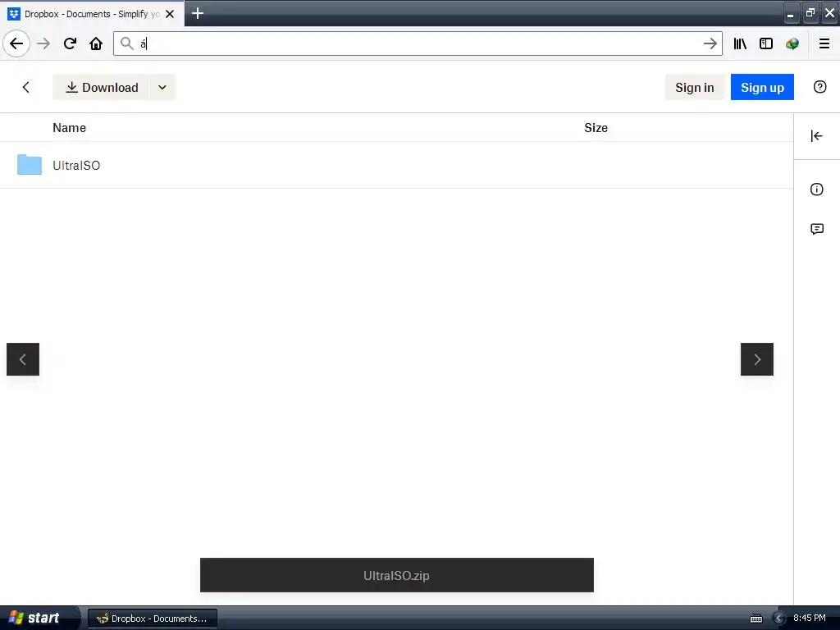The height and width of the screenshot is (630, 840).
Task: Sort files by Size column
Action: pyautogui.click(x=596, y=128)
